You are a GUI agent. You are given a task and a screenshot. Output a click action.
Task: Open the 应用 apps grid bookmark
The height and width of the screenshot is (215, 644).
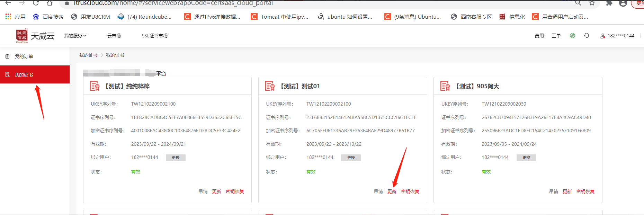[16, 17]
